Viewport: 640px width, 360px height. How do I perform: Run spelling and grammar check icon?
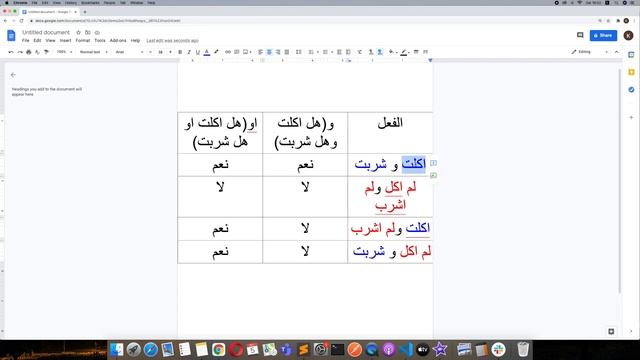pos(38,52)
